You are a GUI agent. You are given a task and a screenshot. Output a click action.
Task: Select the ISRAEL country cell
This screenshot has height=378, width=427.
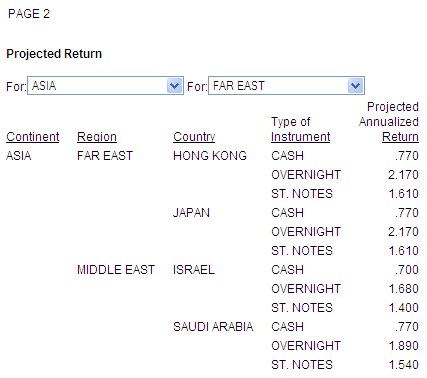coord(194,270)
